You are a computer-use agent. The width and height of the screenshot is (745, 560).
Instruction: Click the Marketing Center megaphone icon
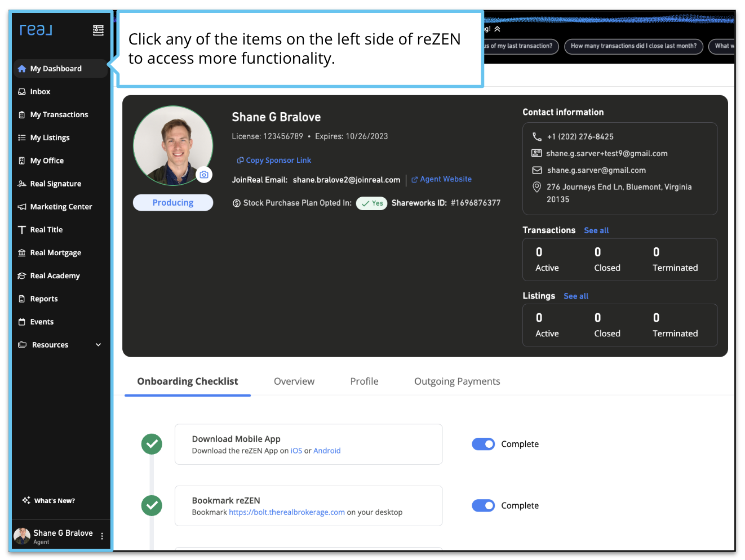click(x=22, y=207)
